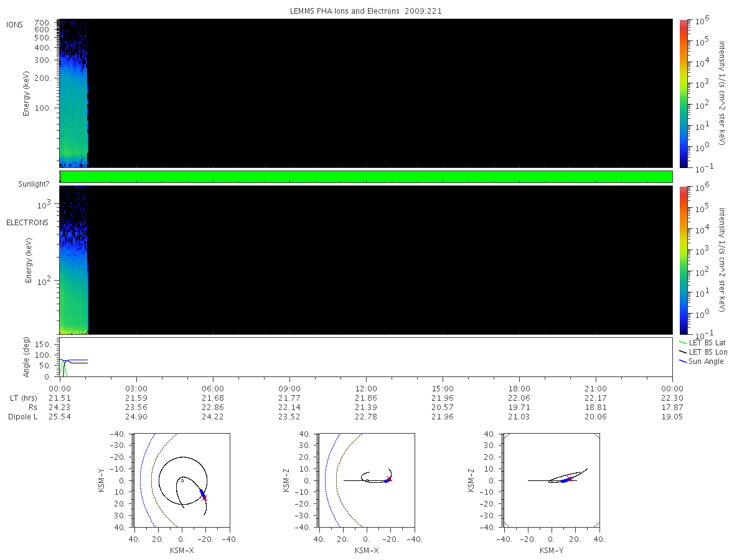Click the electrons intensity color bar
Screen dimensions: 747x560
click(683, 260)
